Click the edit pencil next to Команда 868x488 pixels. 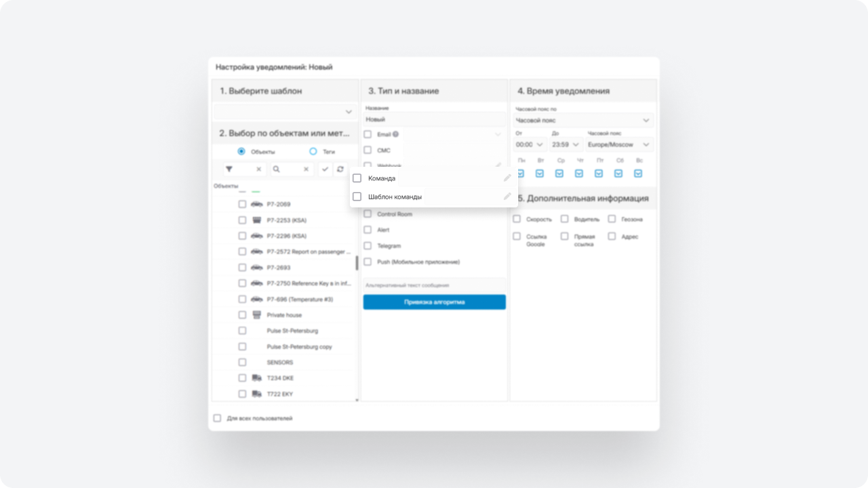(507, 178)
